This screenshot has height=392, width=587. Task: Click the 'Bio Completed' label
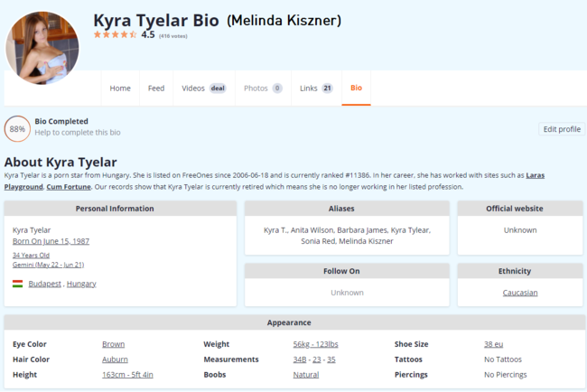(x=61, y=121)
